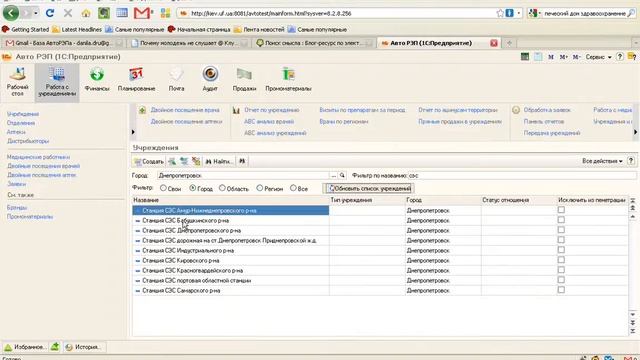Click the Найти button
This screenshot has width=640, height=360.
(x=220, y=162)
